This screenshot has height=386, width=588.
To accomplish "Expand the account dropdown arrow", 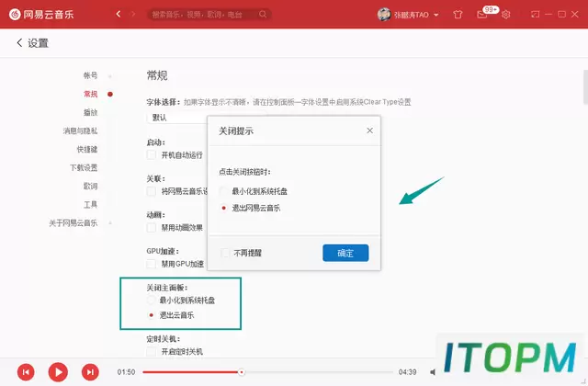I will (x=436, y=15).
